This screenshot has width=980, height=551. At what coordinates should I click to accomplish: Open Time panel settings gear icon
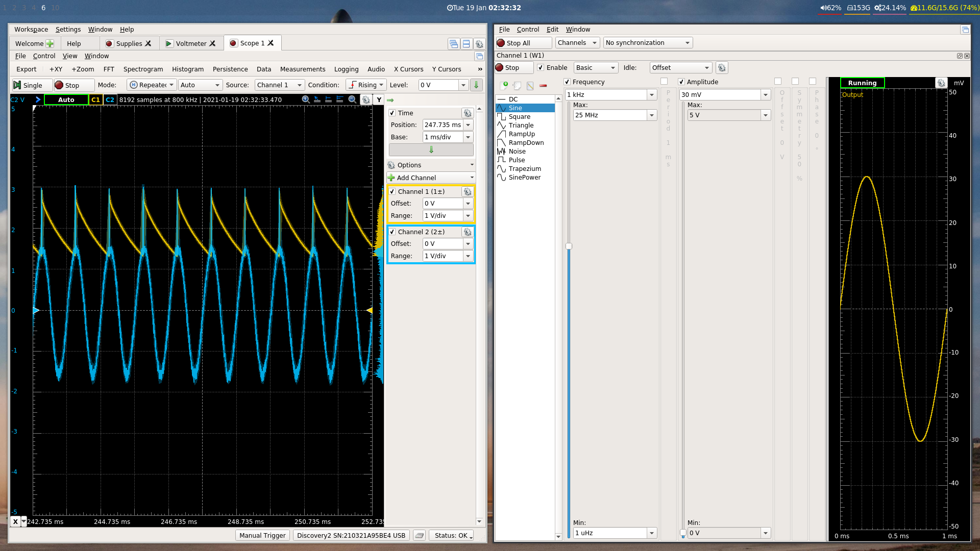(x=467, y=113)
